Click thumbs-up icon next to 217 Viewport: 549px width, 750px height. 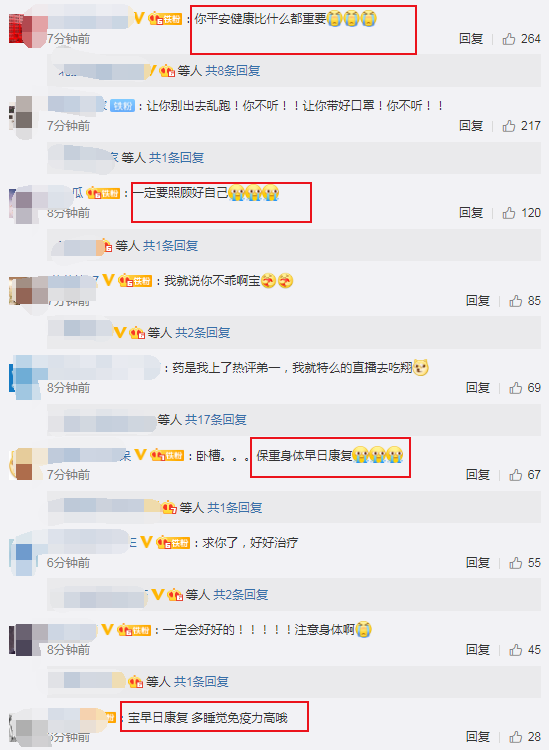click(x=509, y=126)
